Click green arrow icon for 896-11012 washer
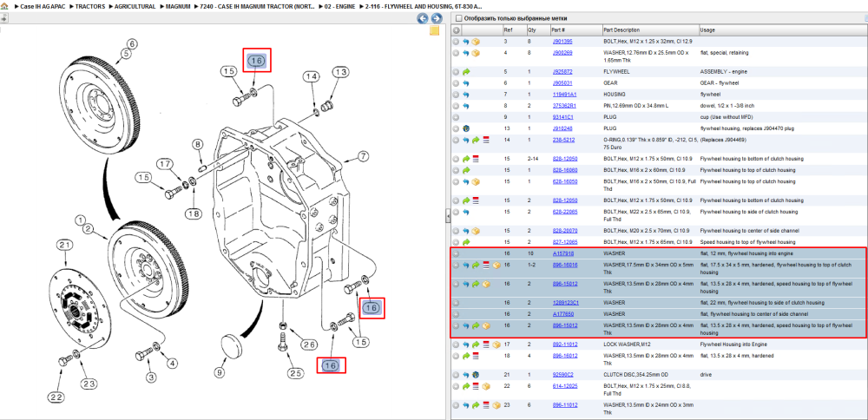 point(476,405)
